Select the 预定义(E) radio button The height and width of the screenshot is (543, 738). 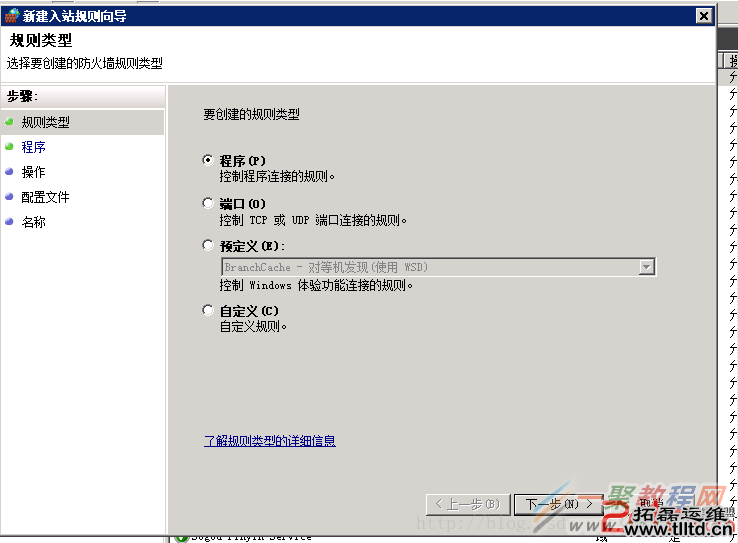[208, 245]
